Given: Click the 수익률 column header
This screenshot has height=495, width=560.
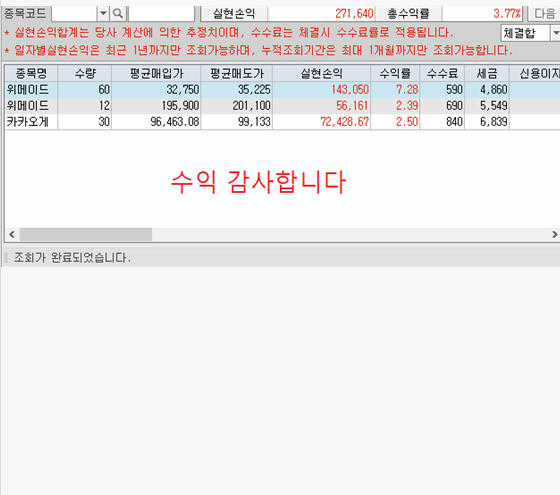Looking at the screenshot, I should point(395,74).
